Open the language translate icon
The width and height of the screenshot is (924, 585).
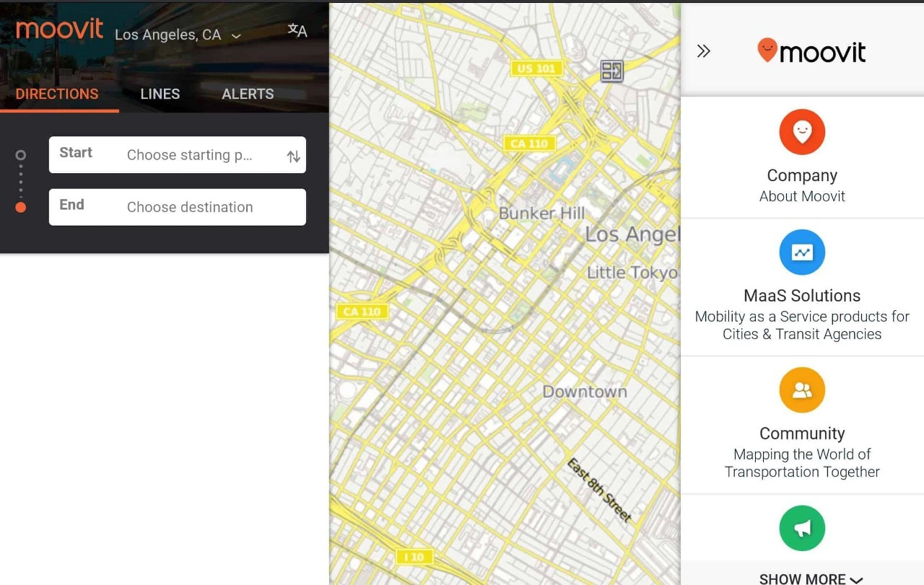point(297,30)
